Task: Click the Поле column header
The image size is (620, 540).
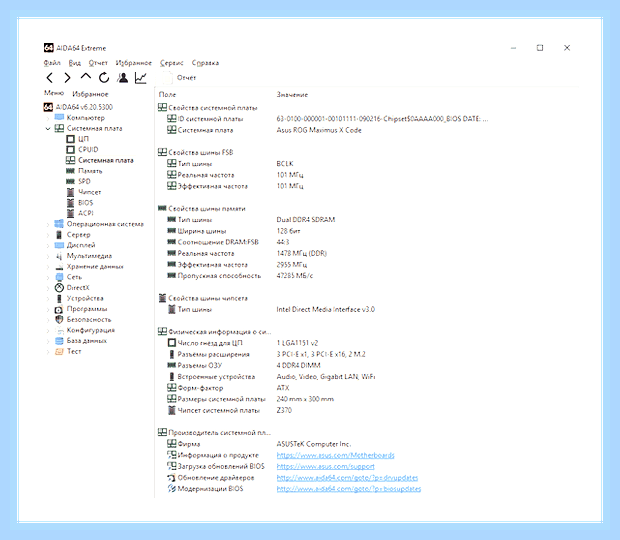Action: click(167, 94)
